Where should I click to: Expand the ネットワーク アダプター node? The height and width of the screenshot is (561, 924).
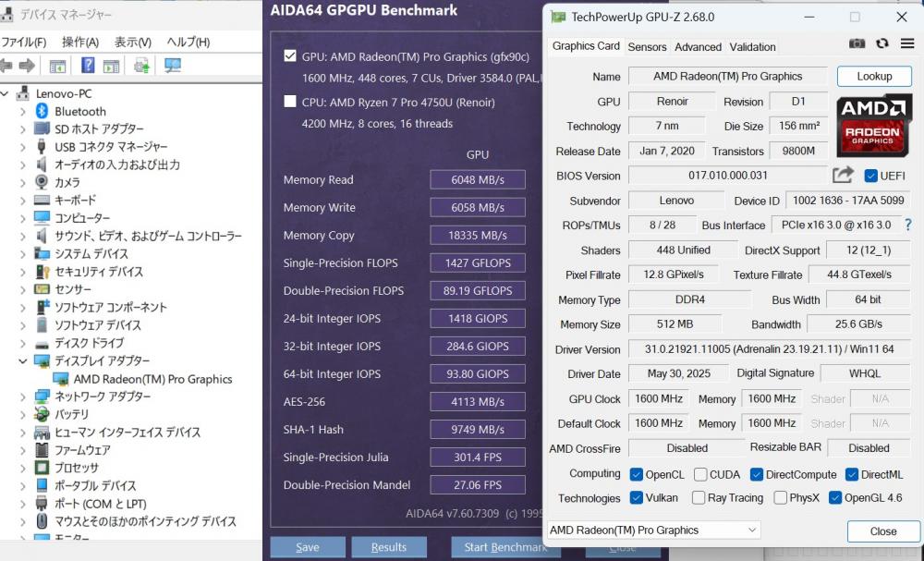tap(23, 396)
